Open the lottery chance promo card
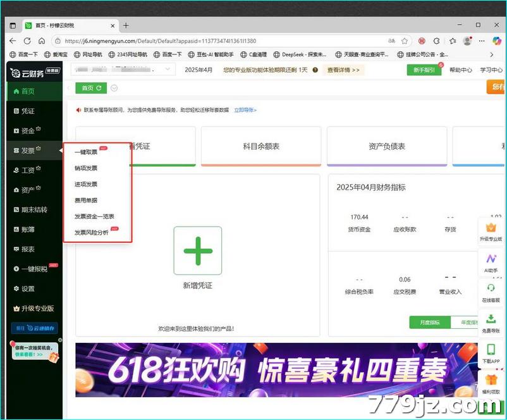 coord(35,352)
